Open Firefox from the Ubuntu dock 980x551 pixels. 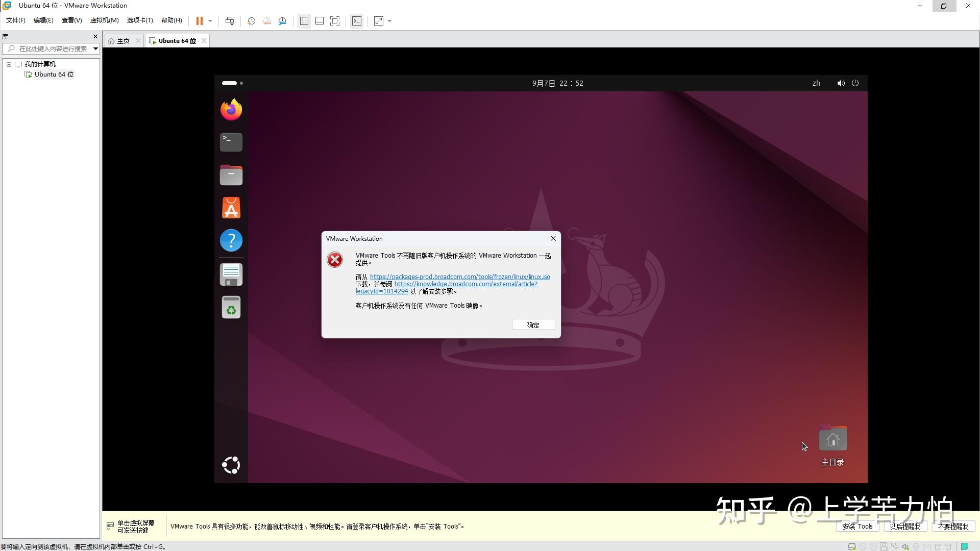click(231, 109)
